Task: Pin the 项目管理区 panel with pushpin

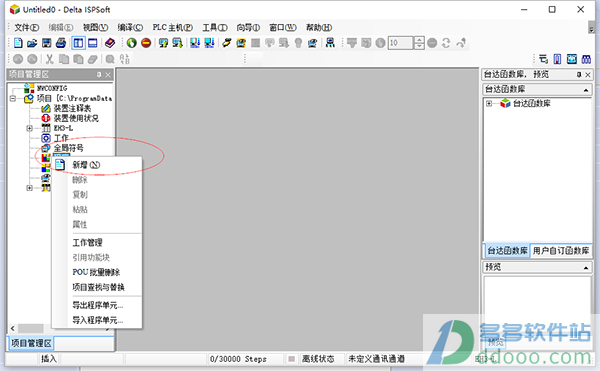Action: pyautogui.click(x=99, y=75)
